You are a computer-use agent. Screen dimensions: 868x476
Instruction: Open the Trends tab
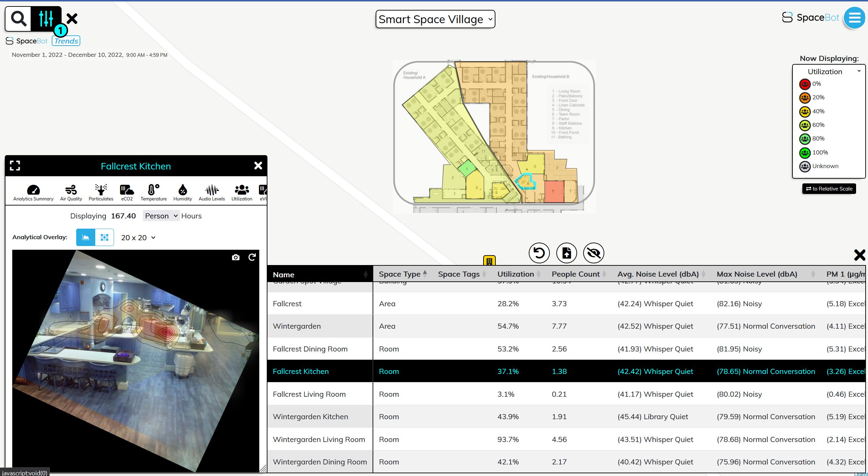pos(66,40)
